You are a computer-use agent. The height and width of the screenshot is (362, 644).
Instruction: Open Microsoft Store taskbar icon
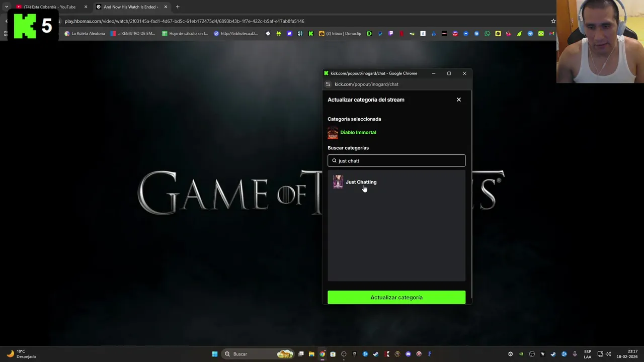pyautogui.click(x=333, y=354)
